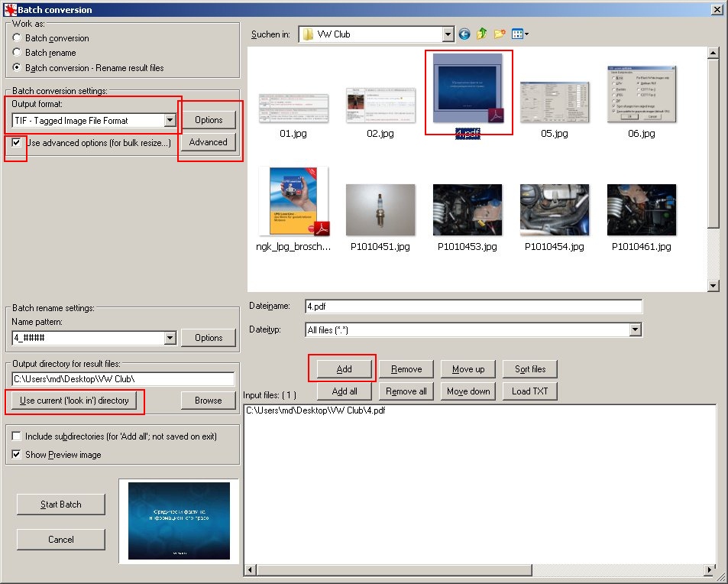
Task: Toggle Use advanced options checkbox
Action: point(17,142)
